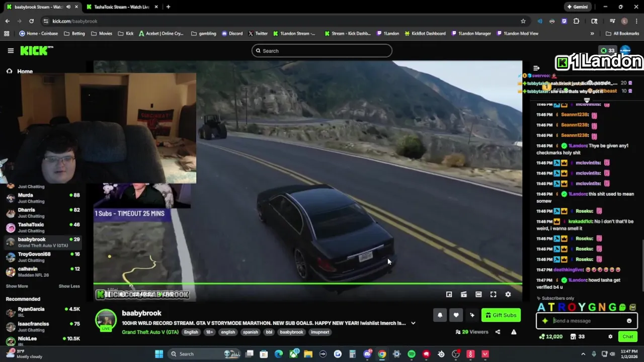Click the spanish stream tag

click(250, 332)
